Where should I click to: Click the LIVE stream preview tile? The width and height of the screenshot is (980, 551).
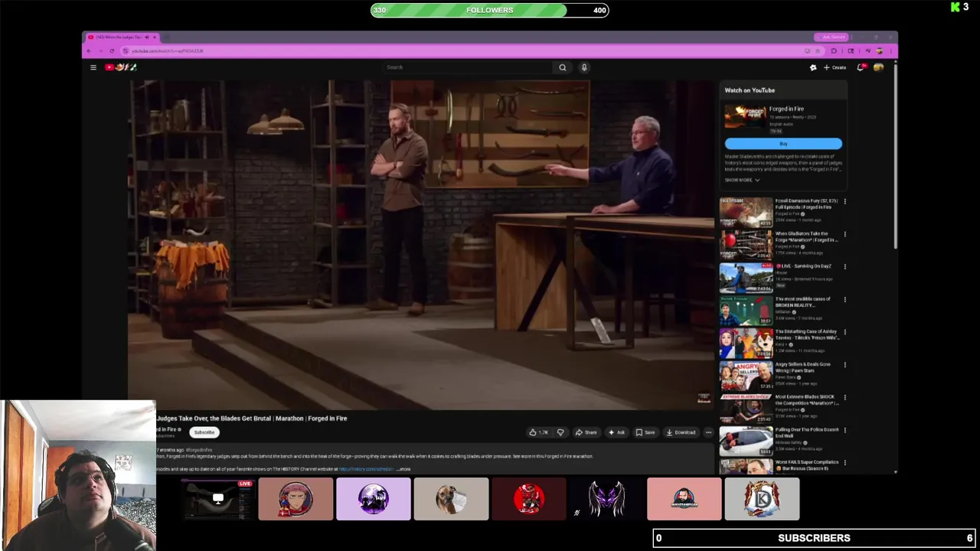218,499
